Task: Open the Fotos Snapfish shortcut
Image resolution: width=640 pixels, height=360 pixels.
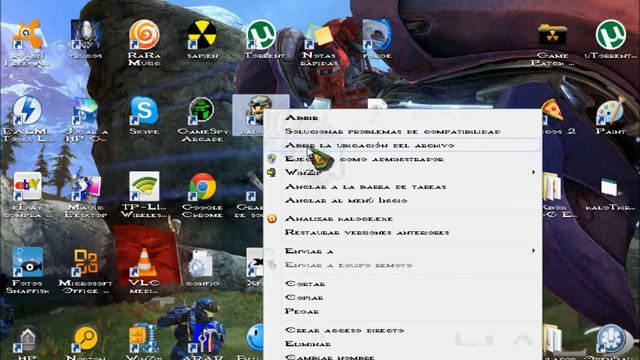Action: (x=27, y=263)
